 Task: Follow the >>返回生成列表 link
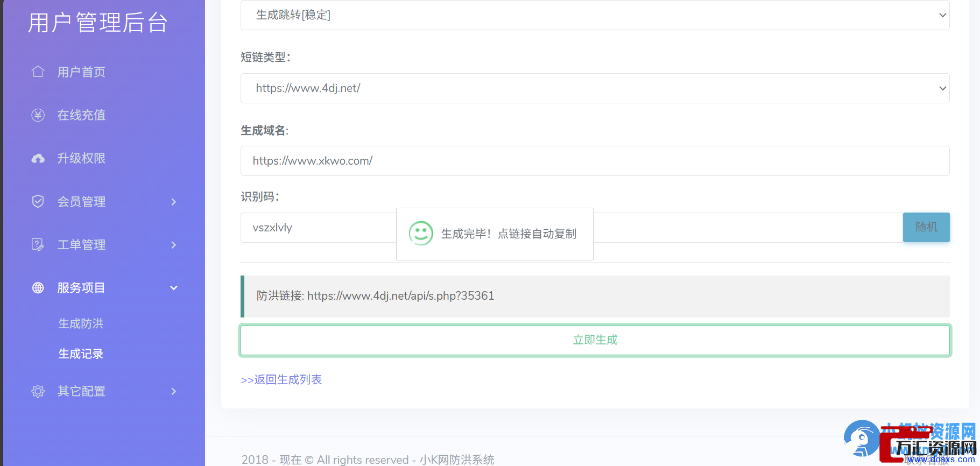click(x=281, y=380)
